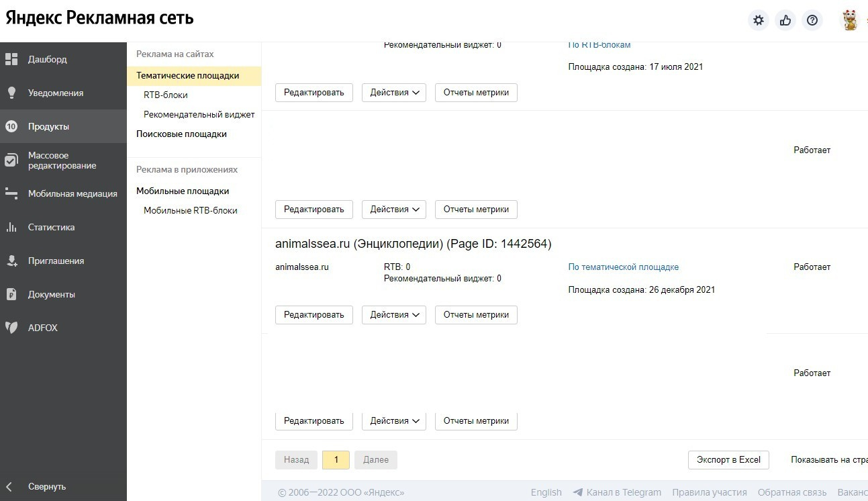Open Отчеты метрики for the last site in the list
Image resolution: width=868 pixels, height=501 pixels.
point(476,421)
